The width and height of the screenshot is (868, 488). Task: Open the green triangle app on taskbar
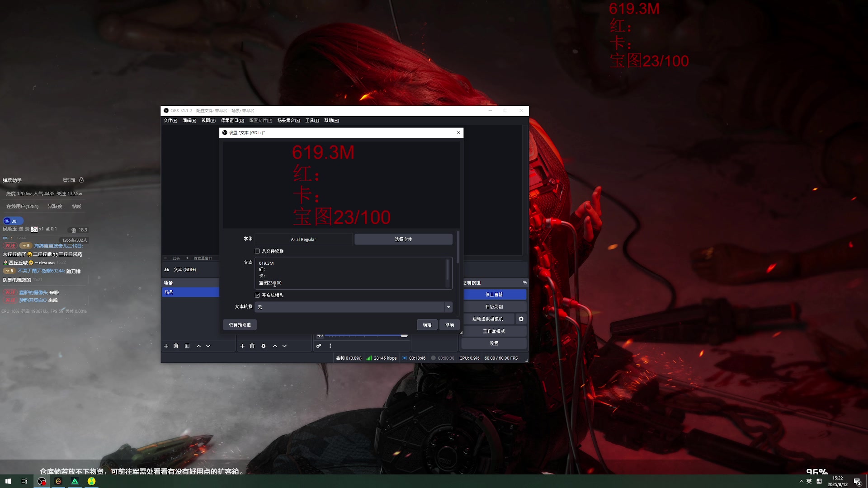click(75, 481)
